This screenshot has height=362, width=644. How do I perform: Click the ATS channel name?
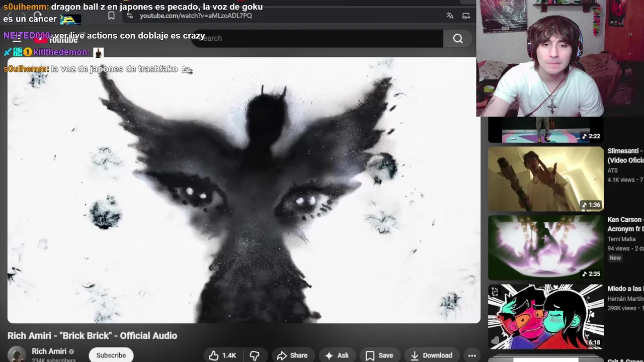click(x=612, y=170)
